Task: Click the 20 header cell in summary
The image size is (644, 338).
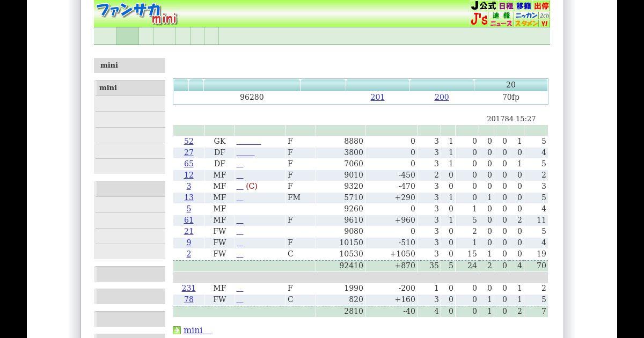Action: 511,85
